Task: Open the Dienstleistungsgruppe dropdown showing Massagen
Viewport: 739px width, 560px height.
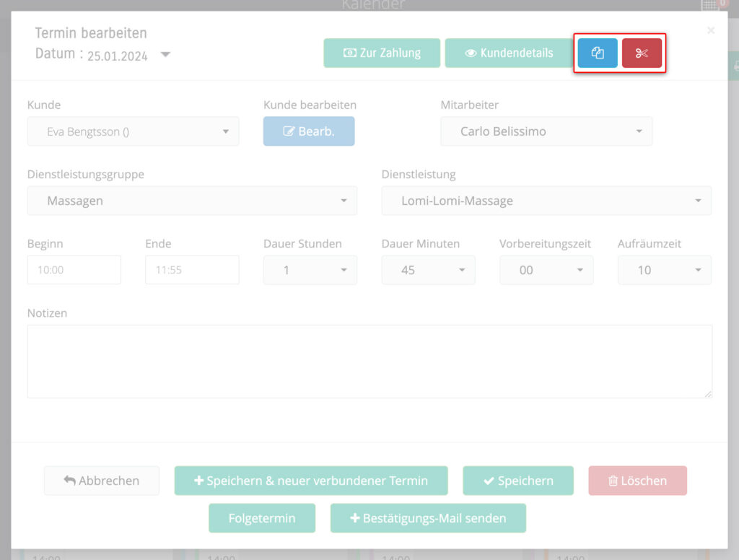Action: 192,201
